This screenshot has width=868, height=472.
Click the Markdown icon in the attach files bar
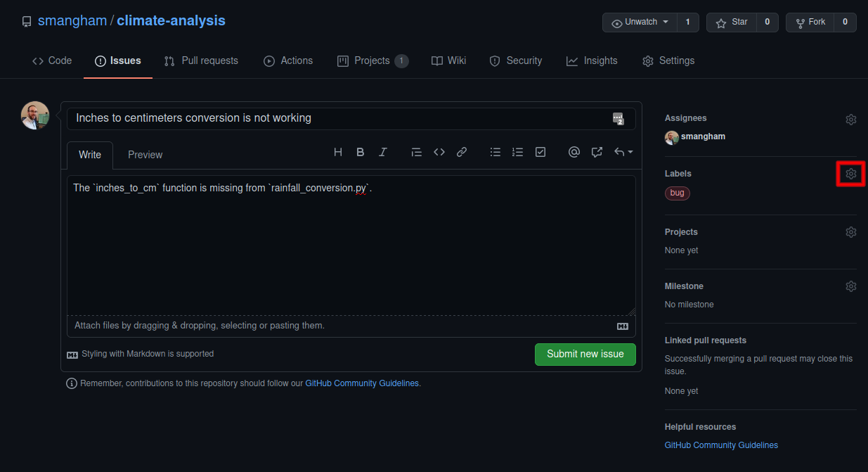pos(623,326)
